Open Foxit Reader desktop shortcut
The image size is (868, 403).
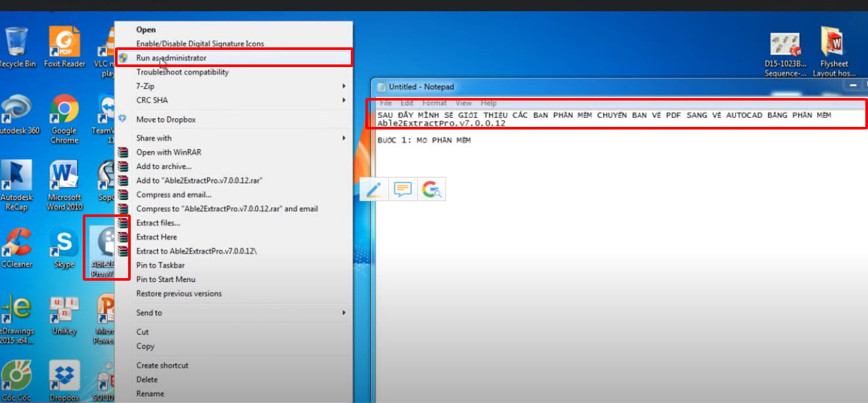pyautogui.click(x=64, y=44)
